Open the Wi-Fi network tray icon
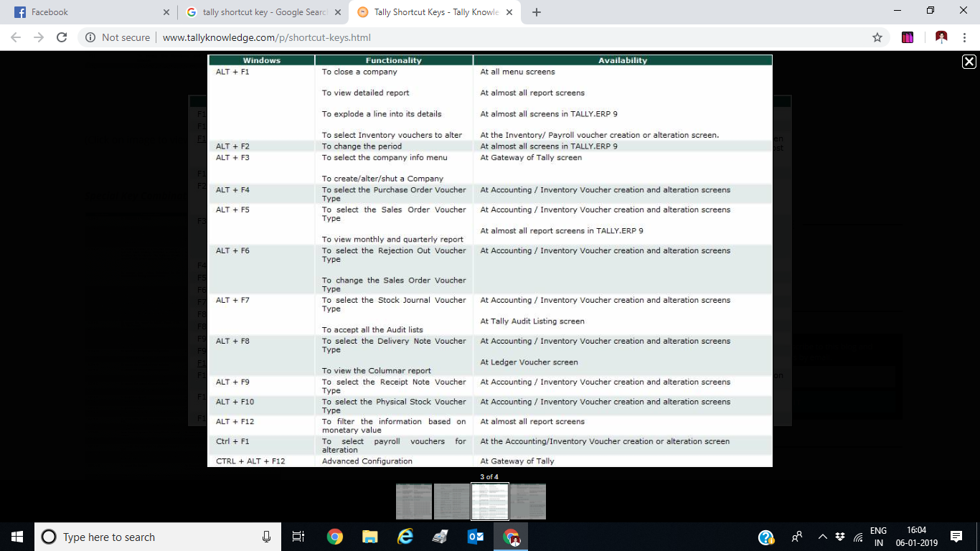 tap(858, 537)
